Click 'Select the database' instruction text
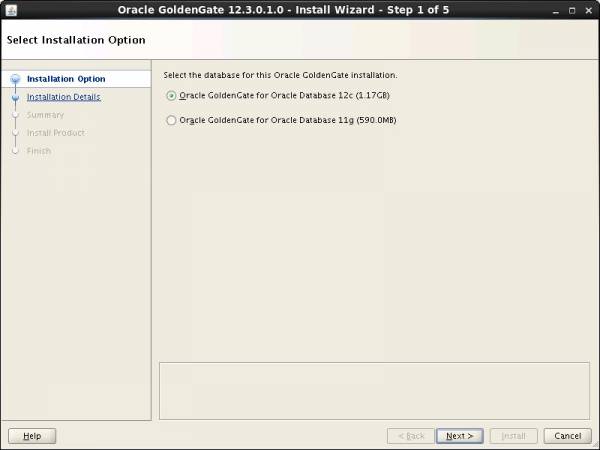 coord(280,75)
